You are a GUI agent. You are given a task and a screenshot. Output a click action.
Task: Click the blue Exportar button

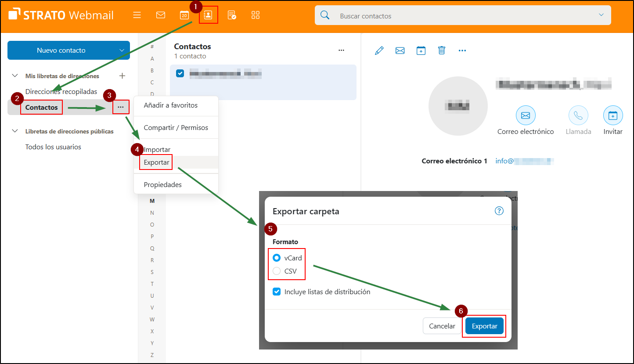click(x=484, y=326)
